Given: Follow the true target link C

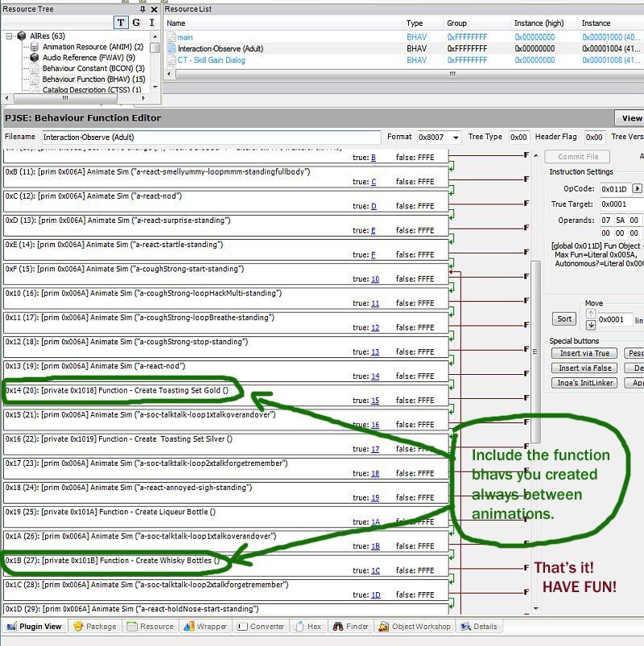Looking at the screenshot, I should tap(374, 182).
